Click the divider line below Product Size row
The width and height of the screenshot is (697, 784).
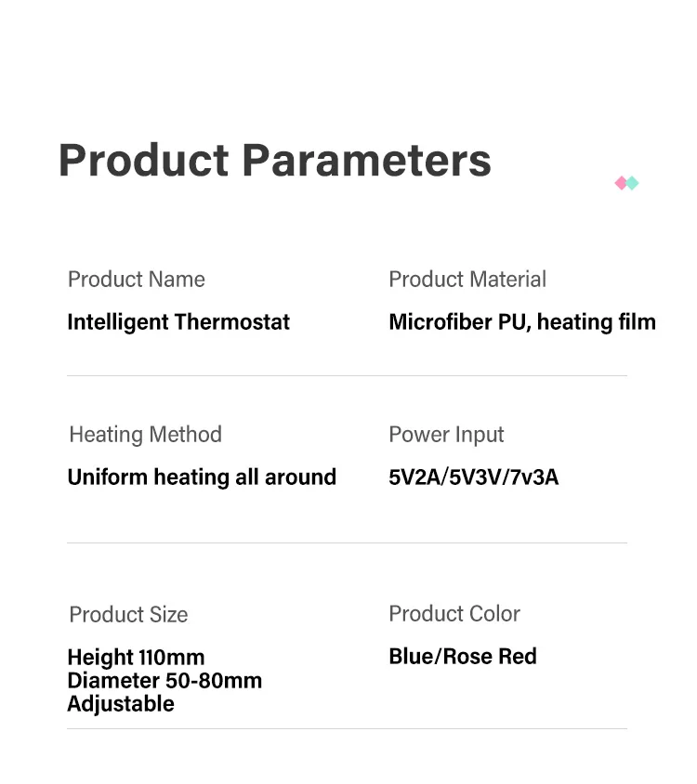coord(347,729)
